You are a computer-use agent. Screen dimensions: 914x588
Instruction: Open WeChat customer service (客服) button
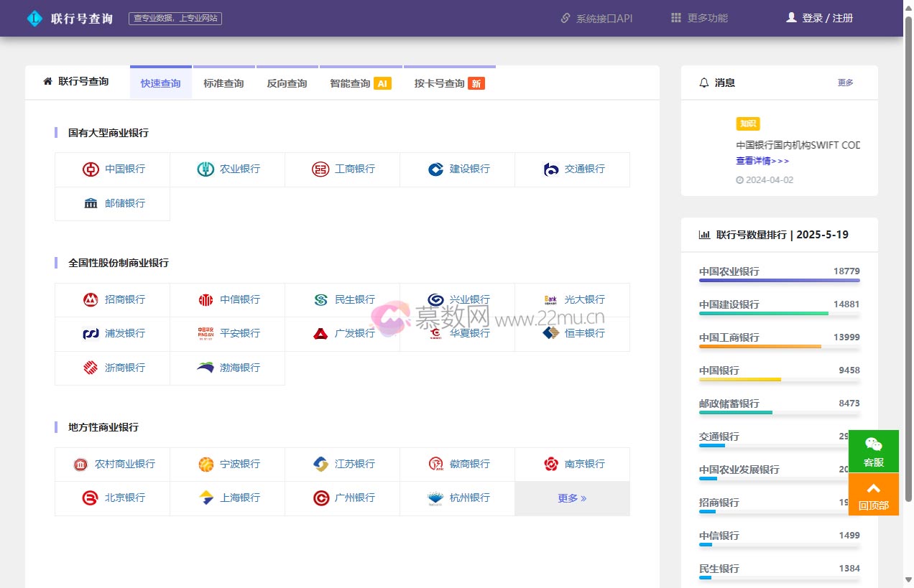click(873, 452)
